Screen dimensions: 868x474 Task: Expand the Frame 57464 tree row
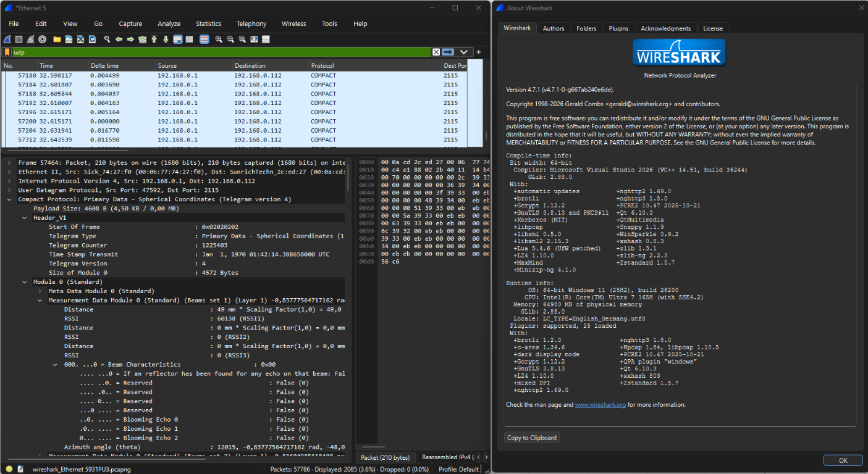(9, 163)
